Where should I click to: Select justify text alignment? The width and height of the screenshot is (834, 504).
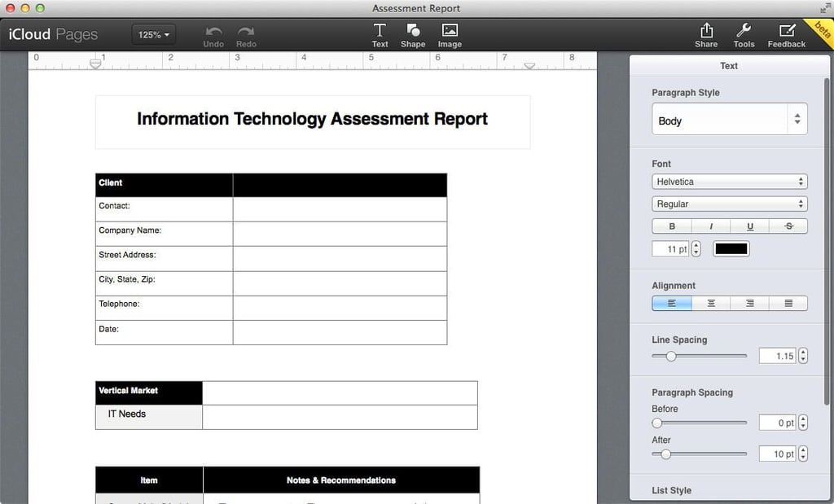(x=788, y=303)
